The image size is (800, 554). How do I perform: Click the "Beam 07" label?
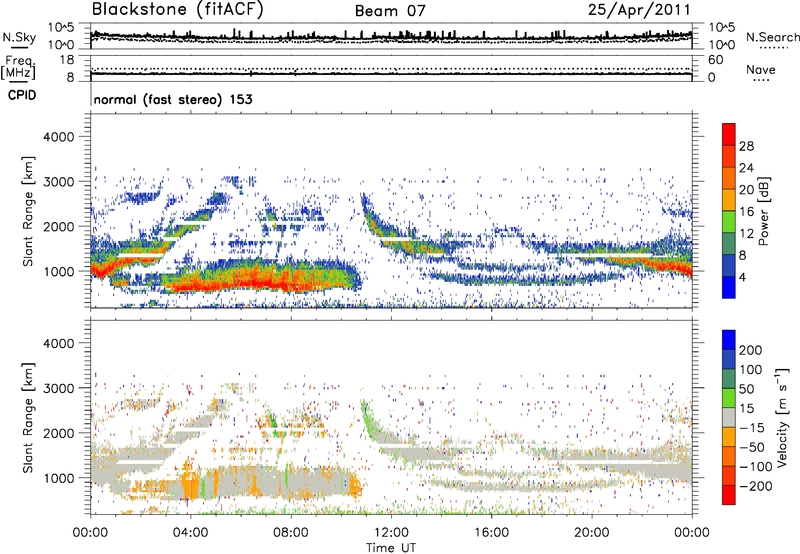pos(390,11)
